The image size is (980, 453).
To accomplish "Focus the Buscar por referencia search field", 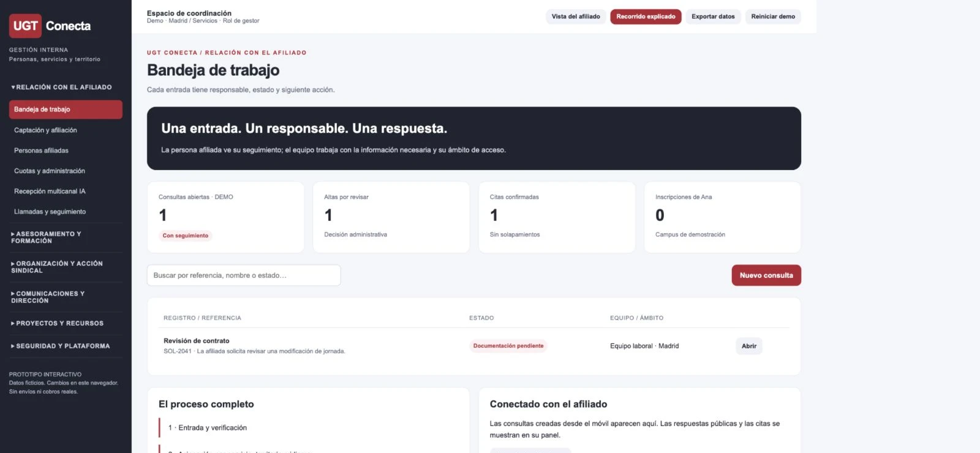I will click(x=244, y=275).
